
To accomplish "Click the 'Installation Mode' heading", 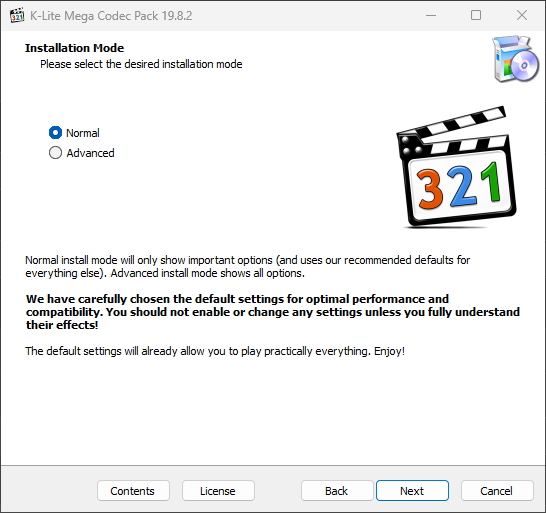I will [75, 48].
